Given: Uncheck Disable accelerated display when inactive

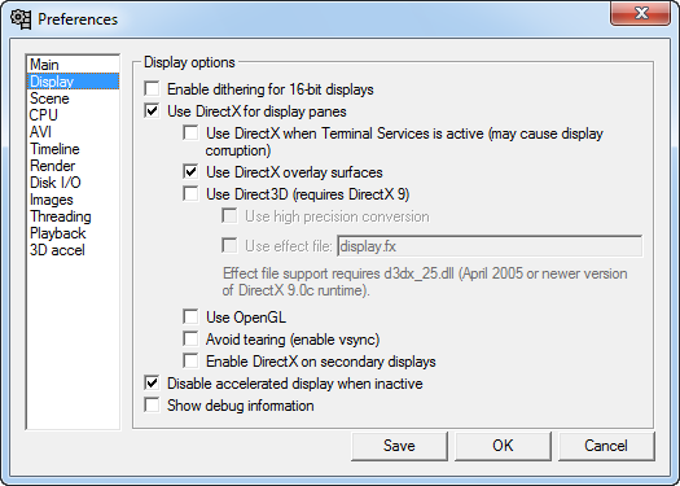Looking at the screenshot, I should (x=152, y=383).
